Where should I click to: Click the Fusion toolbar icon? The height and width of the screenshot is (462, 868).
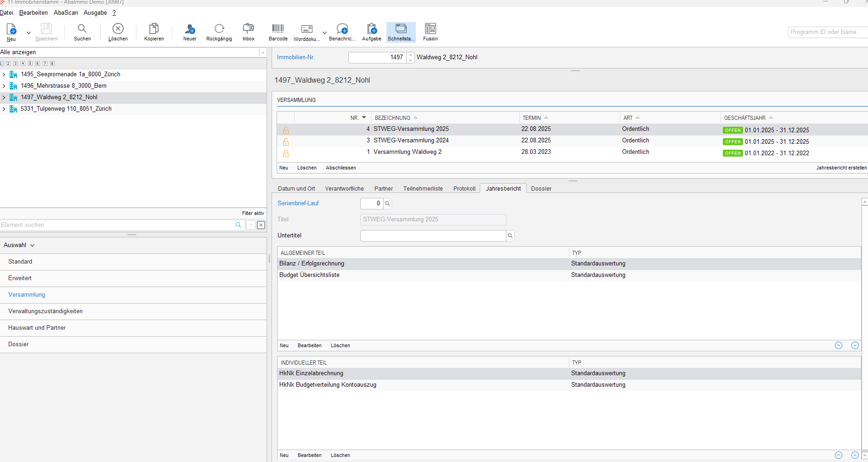click(x=430, y=29)
